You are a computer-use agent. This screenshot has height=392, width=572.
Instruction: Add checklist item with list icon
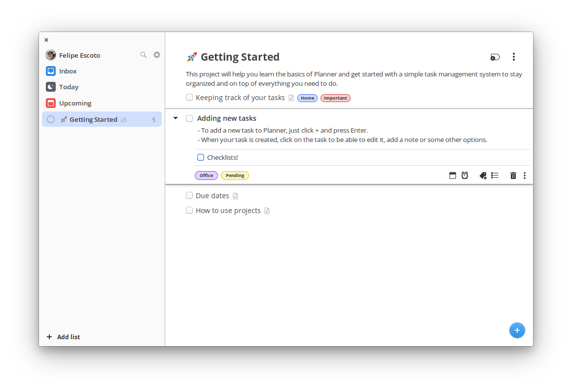[495, 176]
